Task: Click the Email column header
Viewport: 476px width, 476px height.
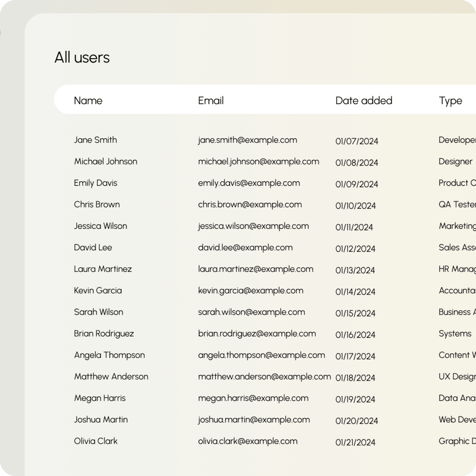Action: tap(211, 101)
